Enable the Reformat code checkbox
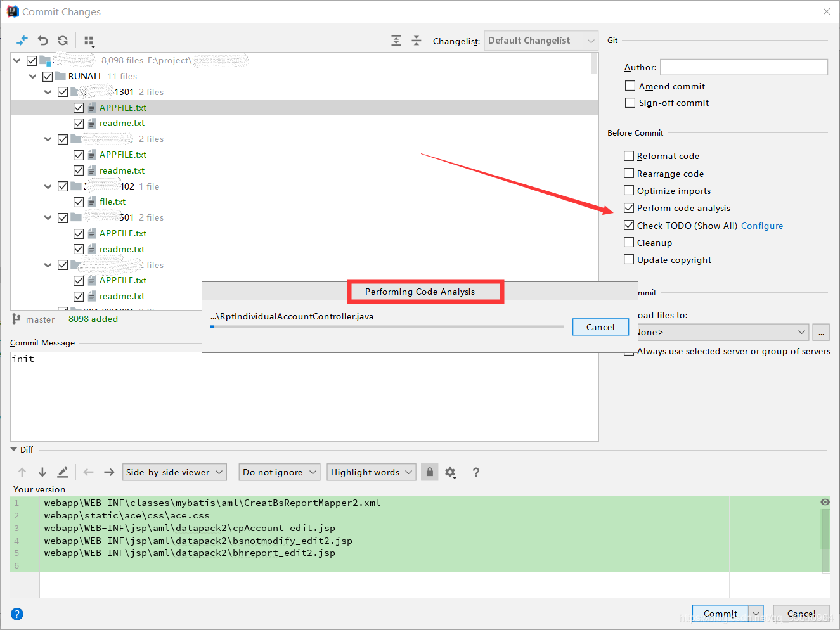 (629, 155)
